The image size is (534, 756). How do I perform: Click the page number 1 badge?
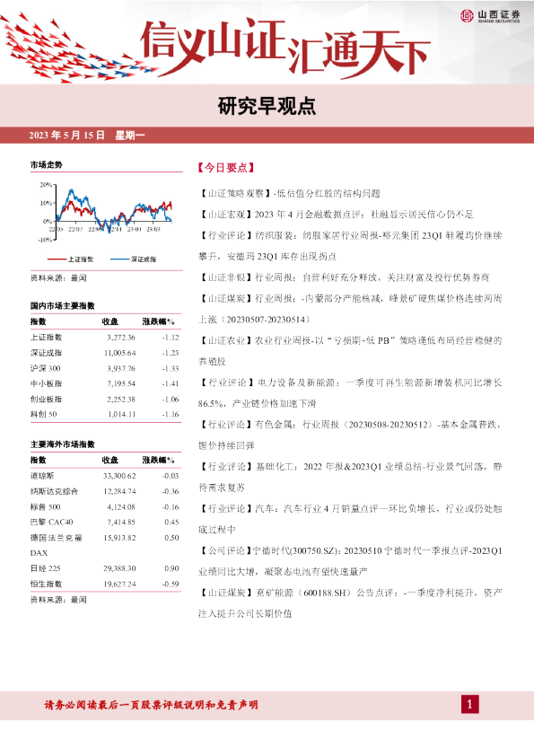[470, 705]
